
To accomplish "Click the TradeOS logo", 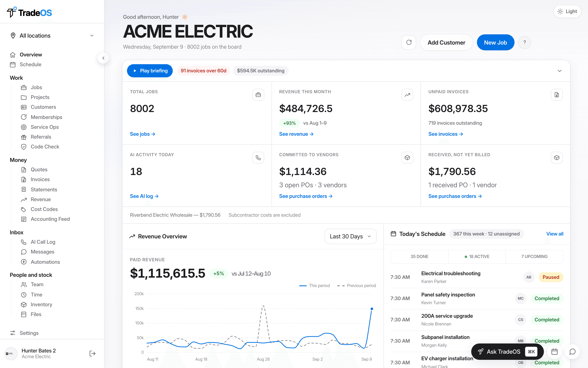I will click(29, 12).
